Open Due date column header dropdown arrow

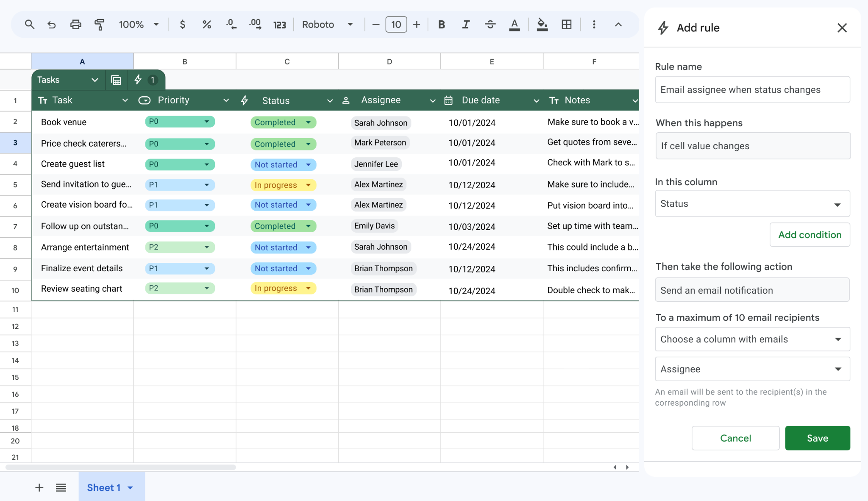[536, 101]
